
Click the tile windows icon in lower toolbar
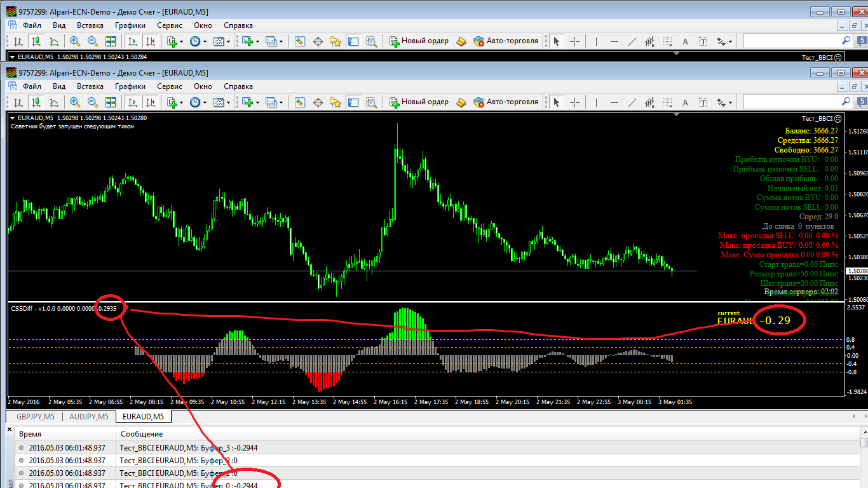point(111,102)
